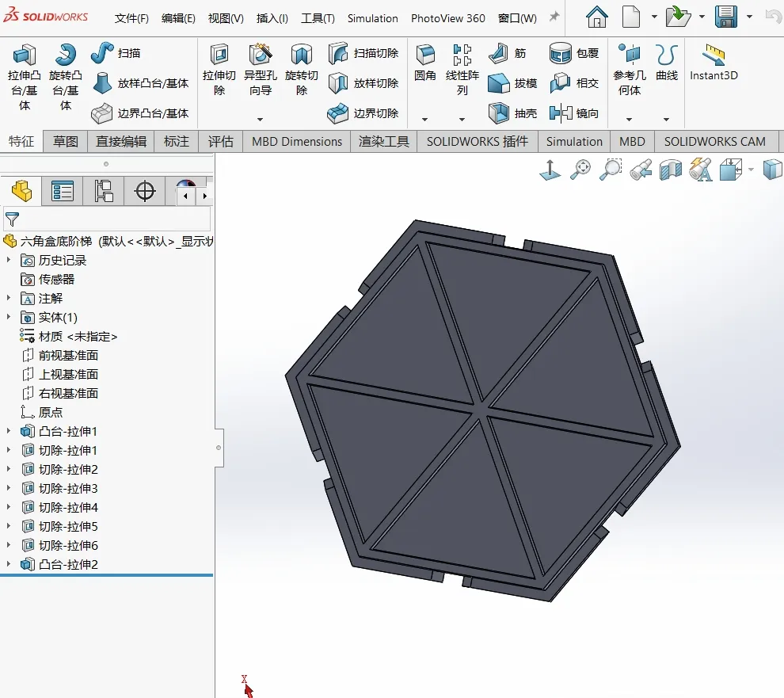
Task: Click the Section View icon
Action: point(671,170)
